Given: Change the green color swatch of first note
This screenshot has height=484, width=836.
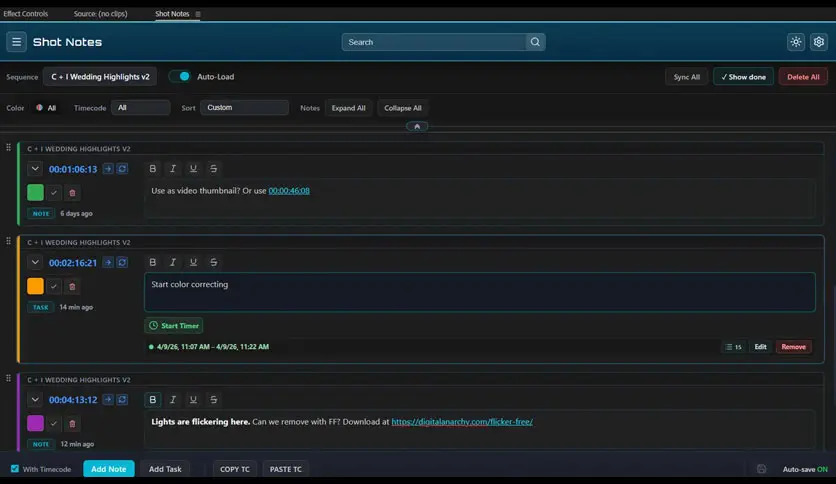Looking at the screenshot, I should click(35, 192).
